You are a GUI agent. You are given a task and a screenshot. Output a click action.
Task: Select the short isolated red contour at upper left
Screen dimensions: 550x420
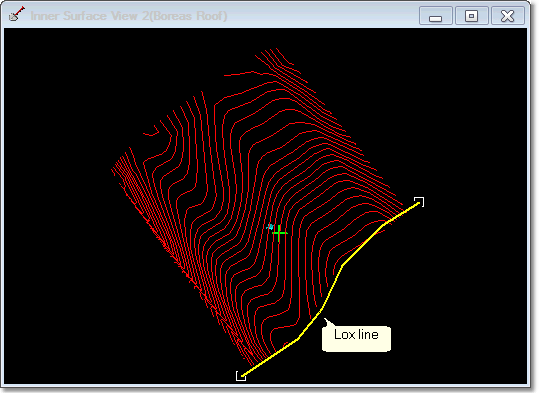[x=151, y=131]
